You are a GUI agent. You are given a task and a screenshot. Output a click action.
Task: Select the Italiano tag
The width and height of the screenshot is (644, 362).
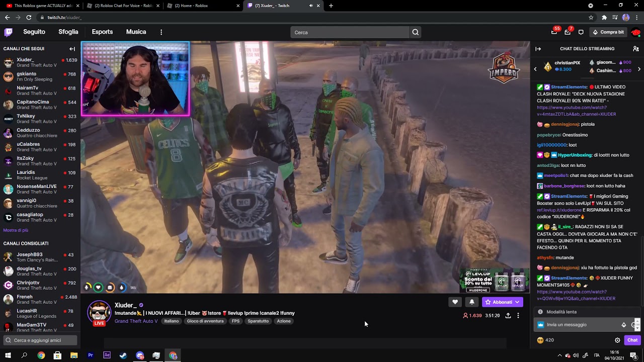point(172,321)
